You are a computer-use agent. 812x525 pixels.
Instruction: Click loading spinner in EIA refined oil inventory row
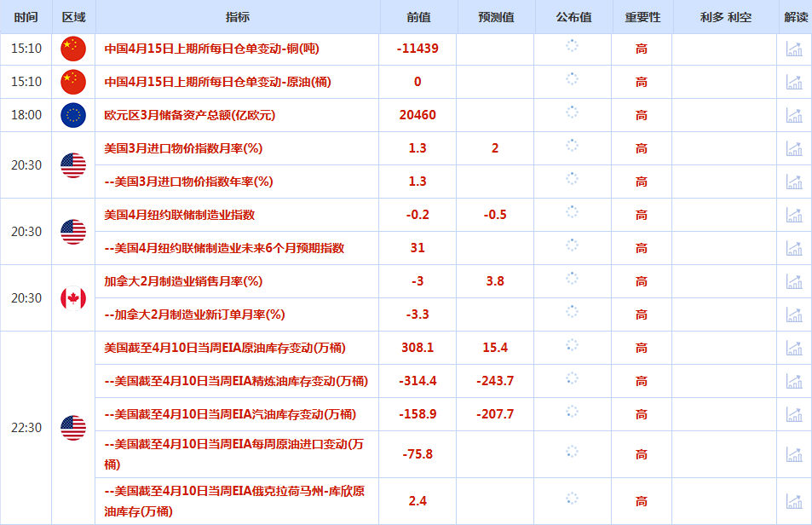tap(573, 378)
